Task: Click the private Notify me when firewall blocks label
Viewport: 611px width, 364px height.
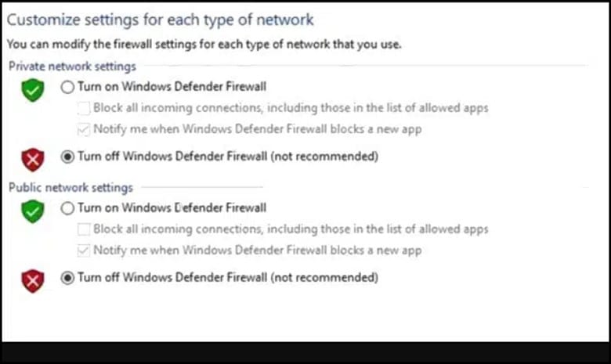Action: tap(258, 129)
